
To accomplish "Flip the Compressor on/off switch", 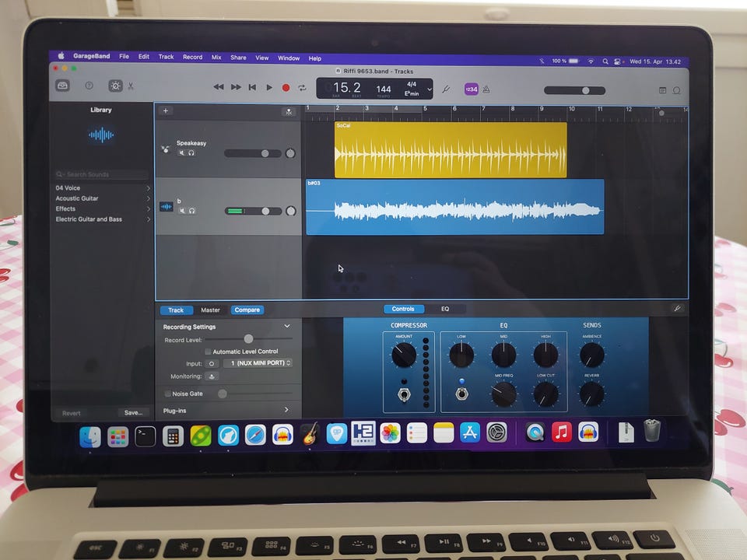I will click(x=404, y=394).
